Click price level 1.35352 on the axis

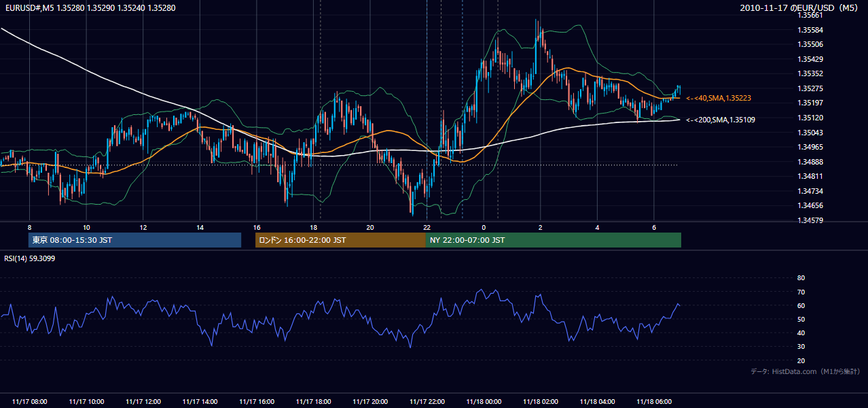pos(812,73)
